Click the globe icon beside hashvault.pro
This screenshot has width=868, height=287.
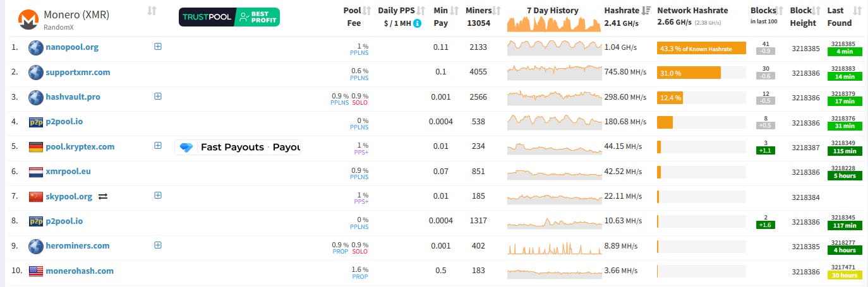point(36,97)
